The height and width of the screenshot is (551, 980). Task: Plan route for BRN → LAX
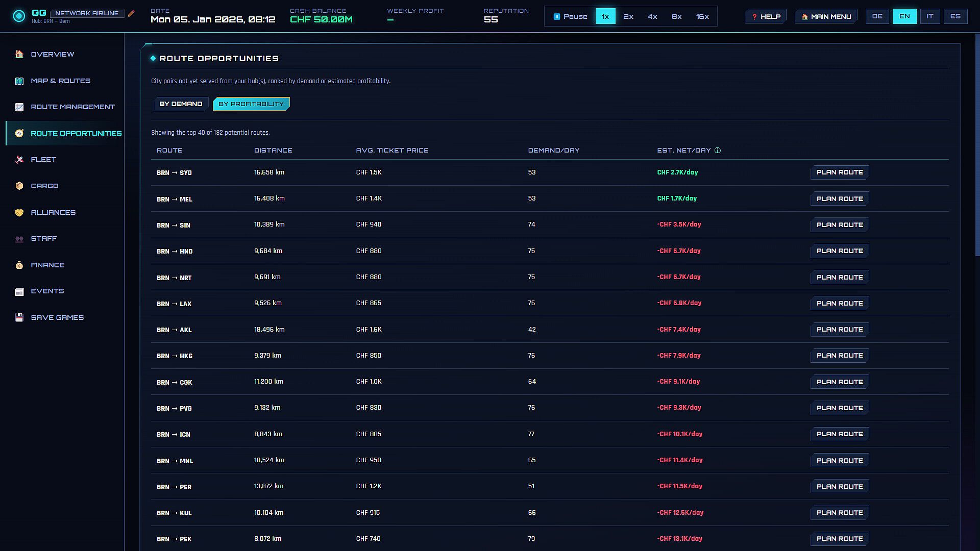pos(840,303)
